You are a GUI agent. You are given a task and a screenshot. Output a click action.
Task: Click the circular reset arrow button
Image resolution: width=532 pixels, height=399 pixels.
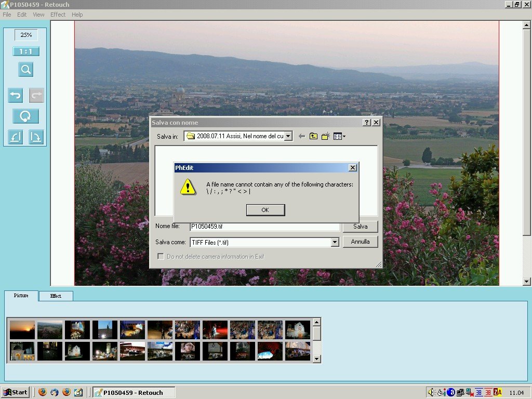tap(26, 116)
